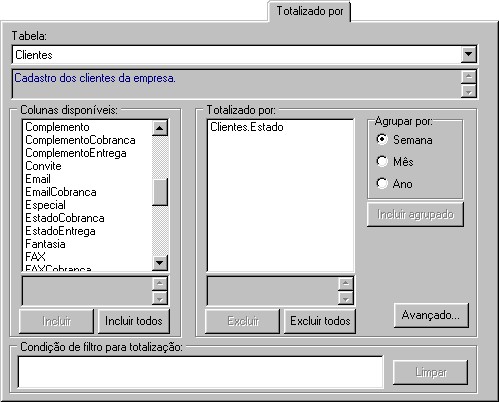The image size is (499, 402).
Task: Select EstadoEntrega column entry
Action: point(60,231)
